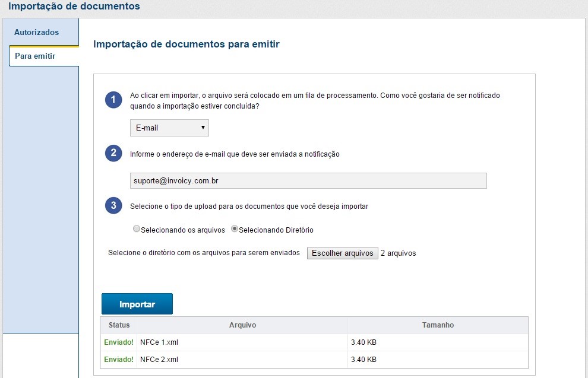Image resolution: width=588 pixels, height=378 pixels.
Task: Click the Arquivo column header
Action: (x=242, y=325)
